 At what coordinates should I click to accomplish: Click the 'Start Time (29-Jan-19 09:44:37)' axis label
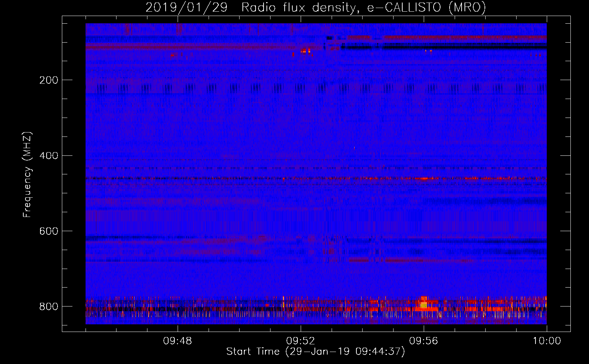click(316, 352)
